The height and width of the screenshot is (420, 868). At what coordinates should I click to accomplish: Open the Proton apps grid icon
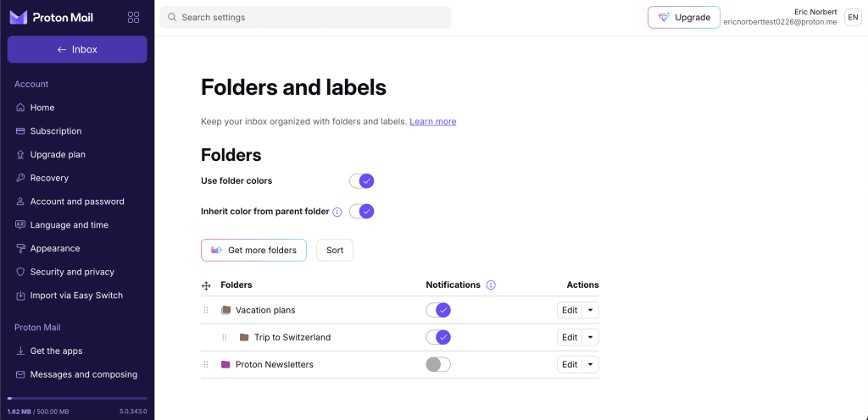click(x=133, y=17)
